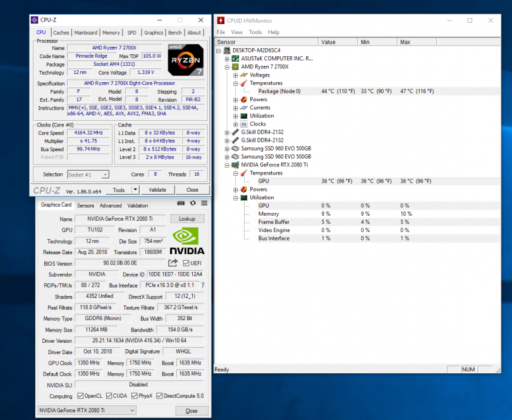Click the AMD Ryzen 7 2700X chip icon

(235, 66)
